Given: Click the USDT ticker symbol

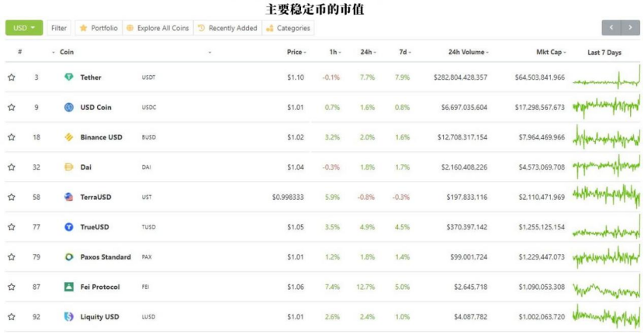Looking at the screenshot, I should point(148,77).
